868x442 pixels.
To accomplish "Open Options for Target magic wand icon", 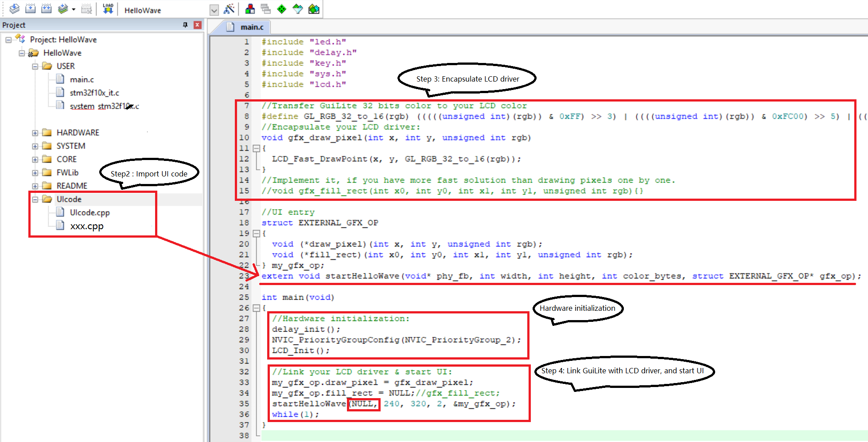I will coord(229,9).
